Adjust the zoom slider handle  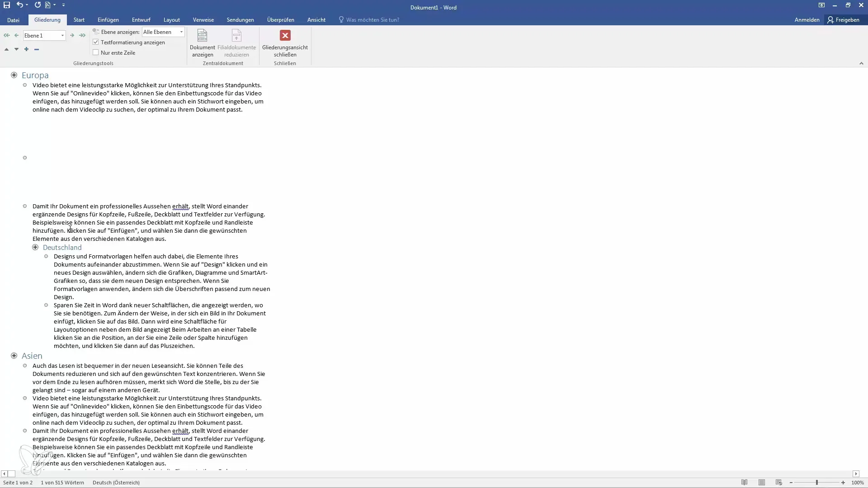(x=817, y=483)
